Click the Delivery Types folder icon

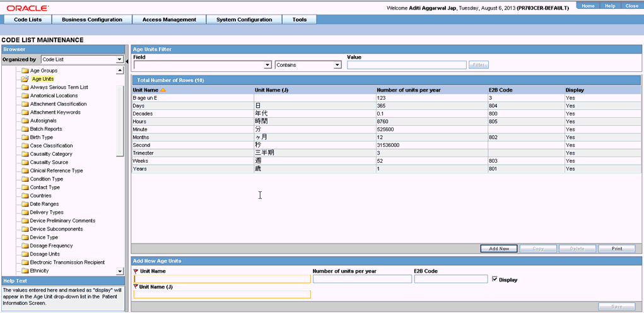(25, 213)
